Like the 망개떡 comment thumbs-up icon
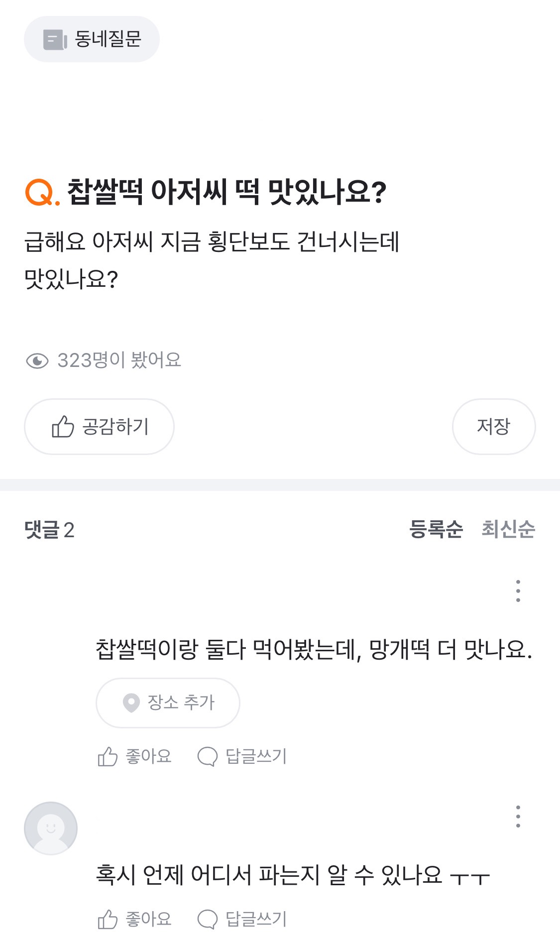The image size is (560, 937). [x=108, y=757]
